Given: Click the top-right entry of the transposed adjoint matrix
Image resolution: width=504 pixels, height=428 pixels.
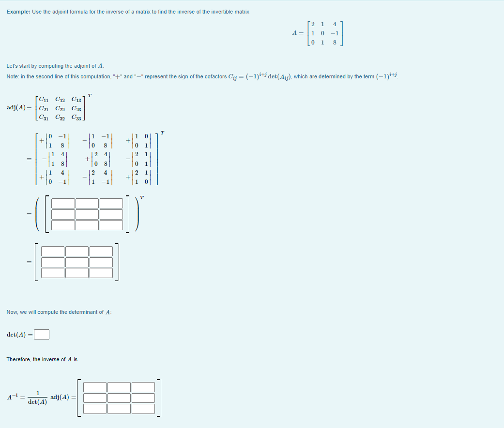Looking at the screenshot, I should pyautogui.click(x=101, y=251).
